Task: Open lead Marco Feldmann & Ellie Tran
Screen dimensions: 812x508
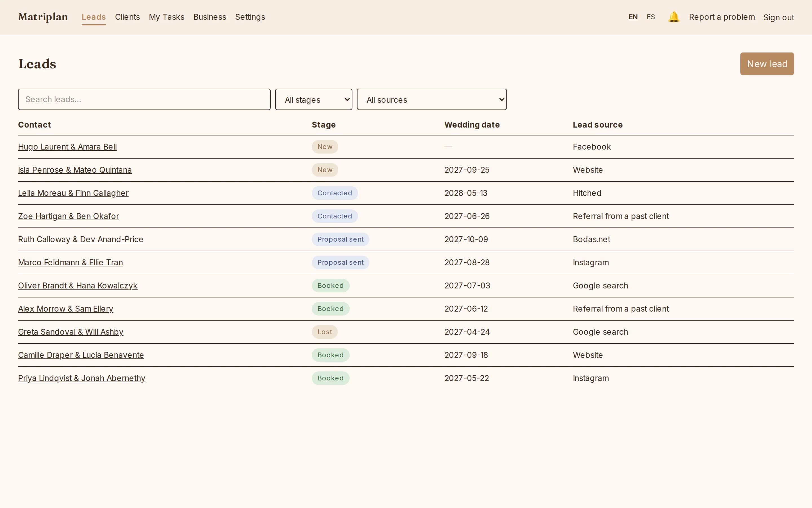Action: point(70,263)
